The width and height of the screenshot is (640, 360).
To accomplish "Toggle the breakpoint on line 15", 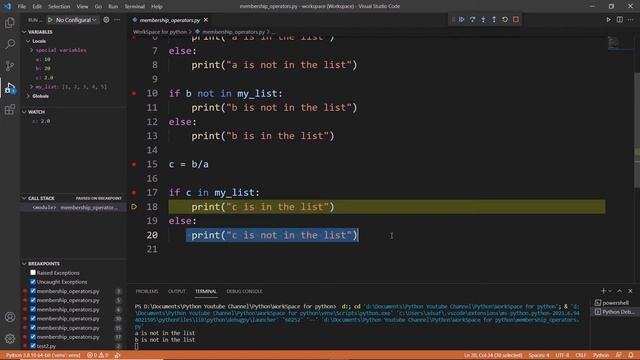I will (134, 164).
